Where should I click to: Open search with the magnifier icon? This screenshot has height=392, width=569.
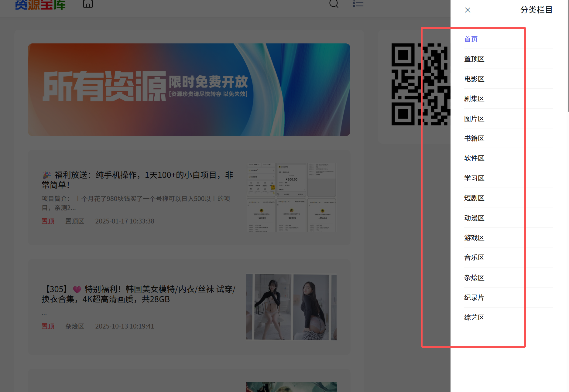coord(334,4)
